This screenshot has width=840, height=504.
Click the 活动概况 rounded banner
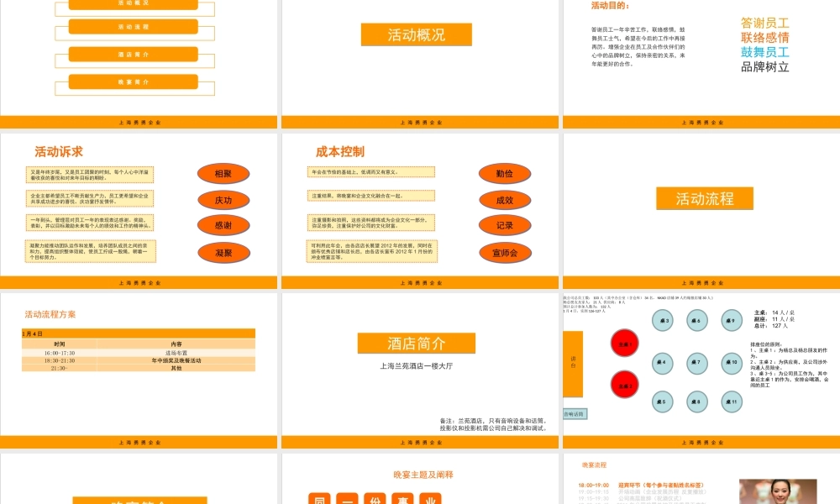tap(416, 34)
